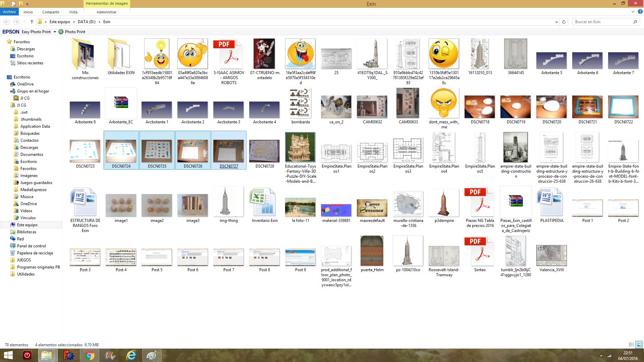Switch to large icons view button
Screen dimensions: 644x362
coord(639,345)
